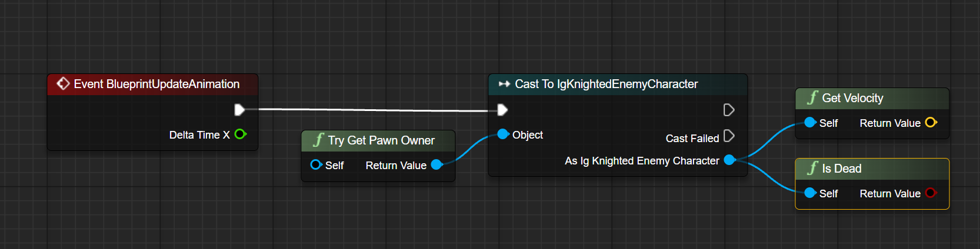Click the cast arrow icon in header
980x249 pixels.
click(504, 84)
